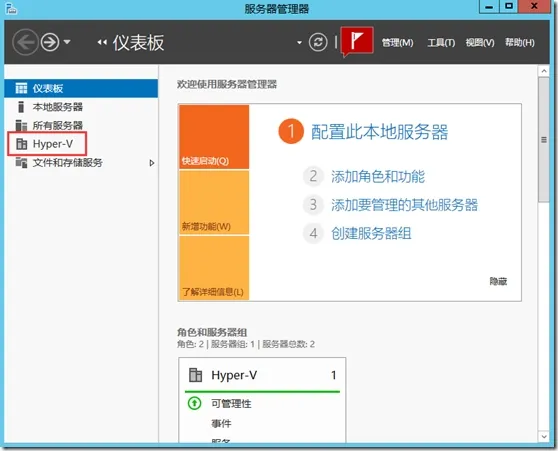Open the navigation history dropdown arrow
Screen dimensions: 558x451
[x=67, y=42]
